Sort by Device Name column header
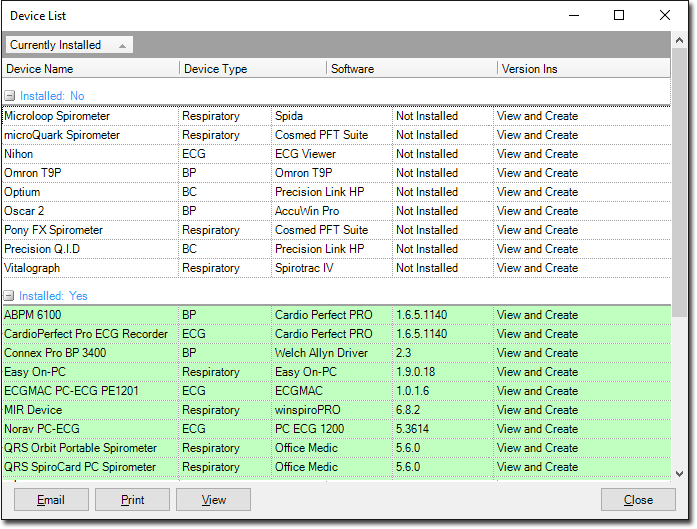This screenshot has width=697, height=529. click(90, 69)
